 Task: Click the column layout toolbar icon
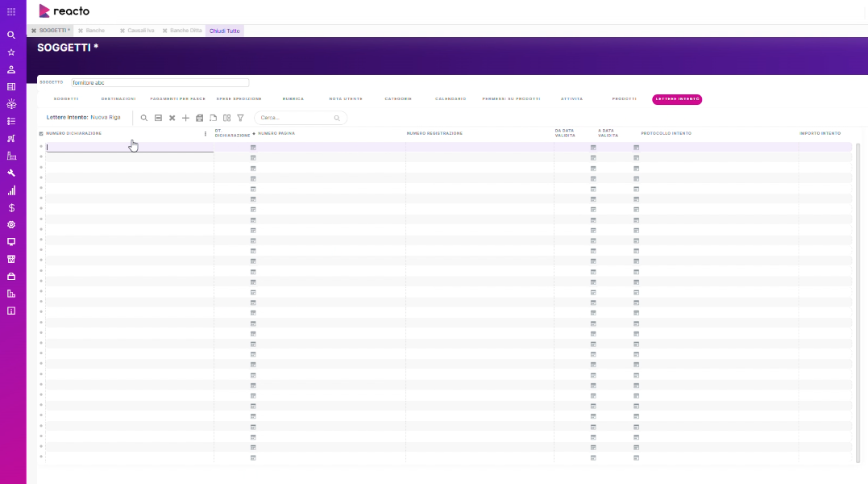(227, 118)
